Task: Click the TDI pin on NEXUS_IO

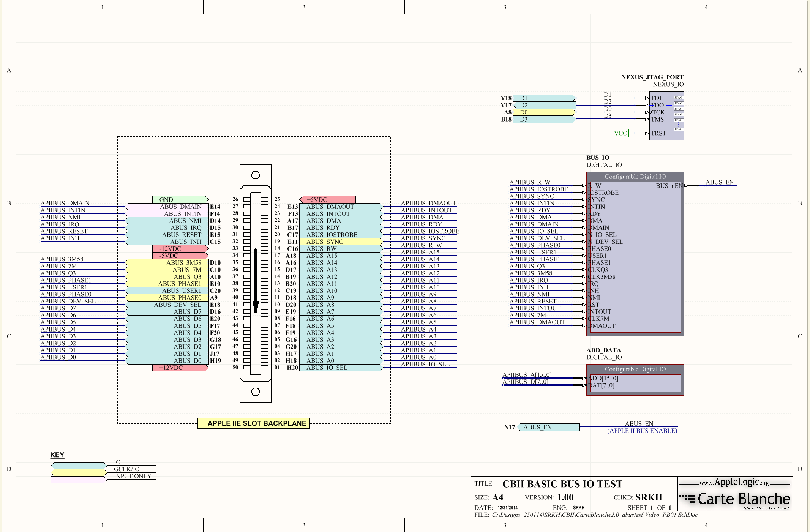Action: pos(656,98)
